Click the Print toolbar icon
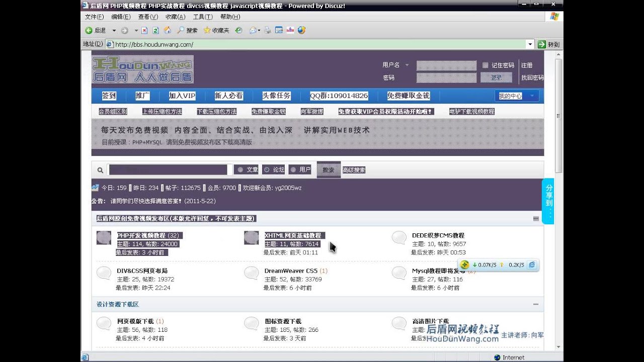644x362 pixels. [x=268, y=30]
